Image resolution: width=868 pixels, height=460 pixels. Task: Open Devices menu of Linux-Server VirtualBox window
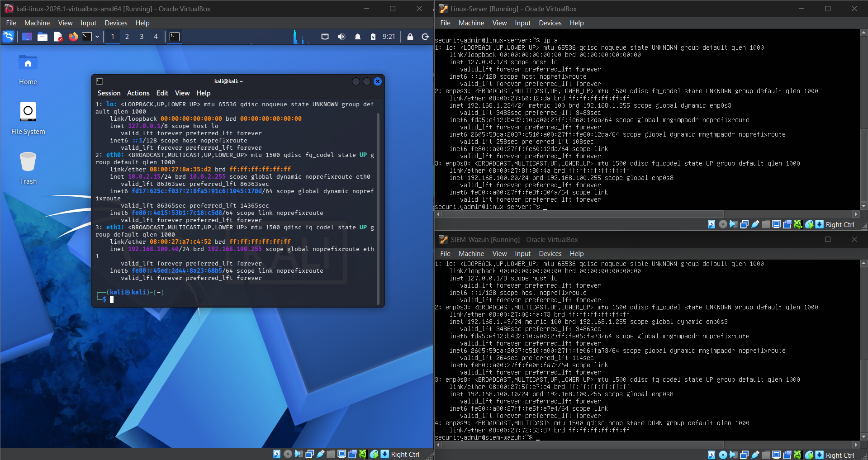[x=550, y=23]
